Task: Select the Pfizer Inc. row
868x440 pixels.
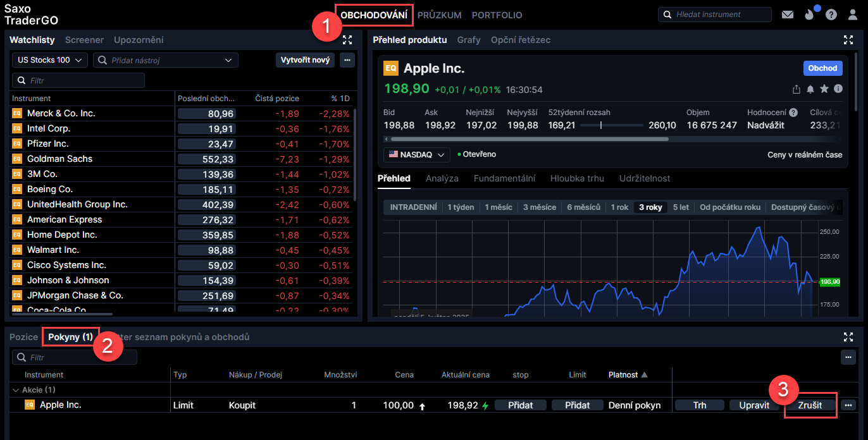Action: pos(180,144)
